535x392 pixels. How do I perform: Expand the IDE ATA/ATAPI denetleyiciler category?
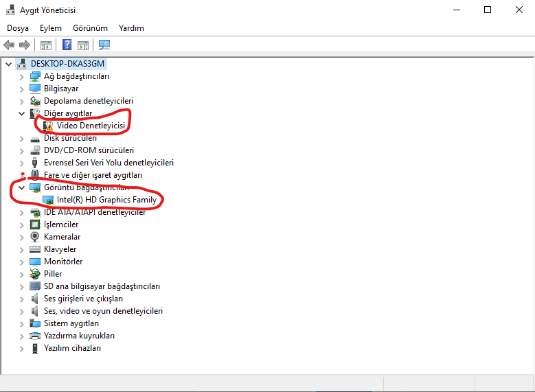point(21,213)
